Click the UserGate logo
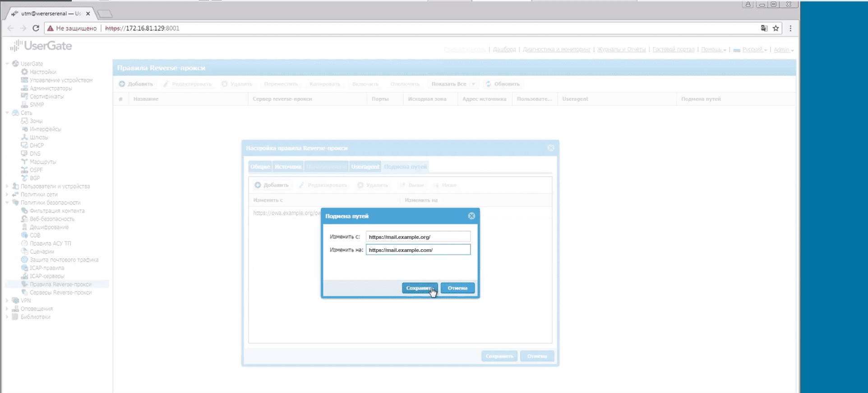 click(41, 46)
